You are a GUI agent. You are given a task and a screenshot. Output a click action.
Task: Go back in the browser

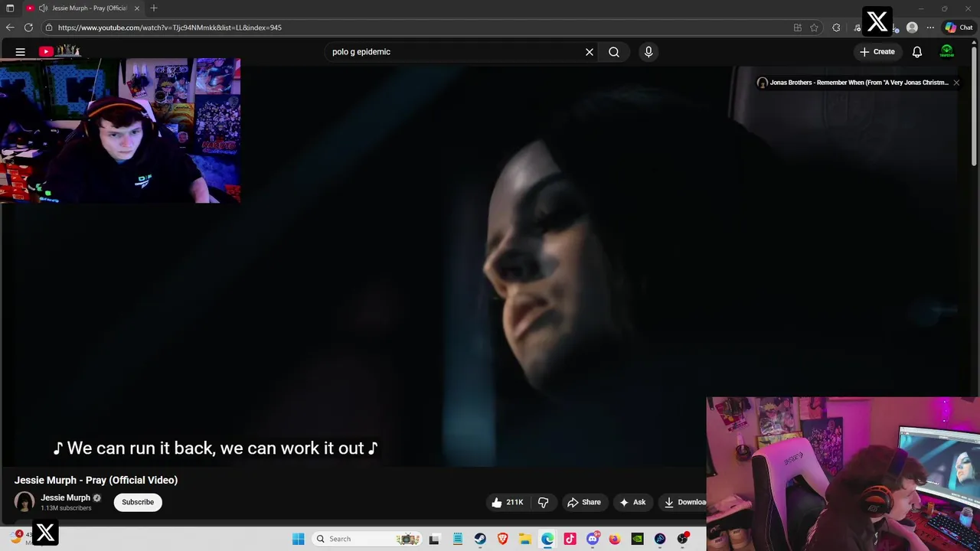[x=10, y=28]
